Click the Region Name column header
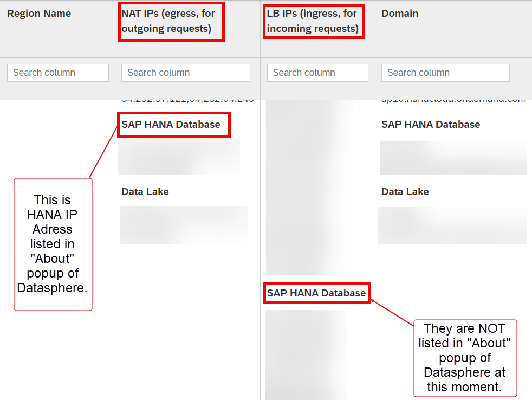 (x=39, y=14)
